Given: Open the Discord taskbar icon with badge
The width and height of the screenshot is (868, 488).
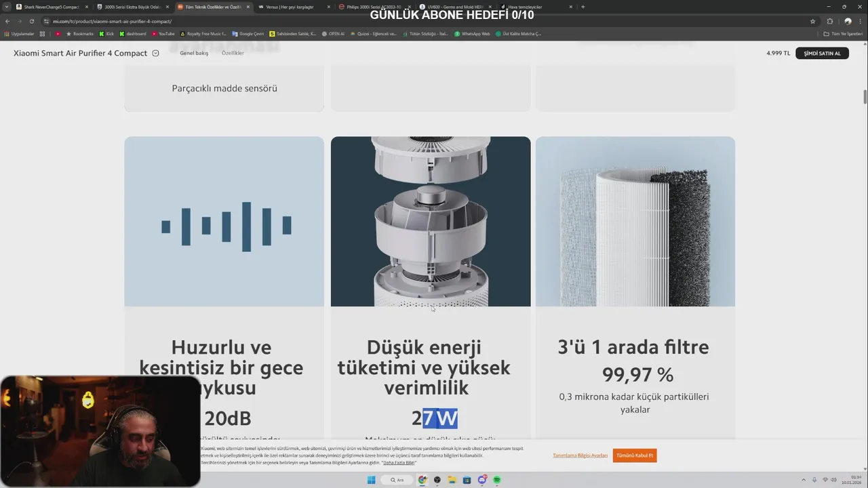Looking at the screenshot, I should (x=482, y=480).
